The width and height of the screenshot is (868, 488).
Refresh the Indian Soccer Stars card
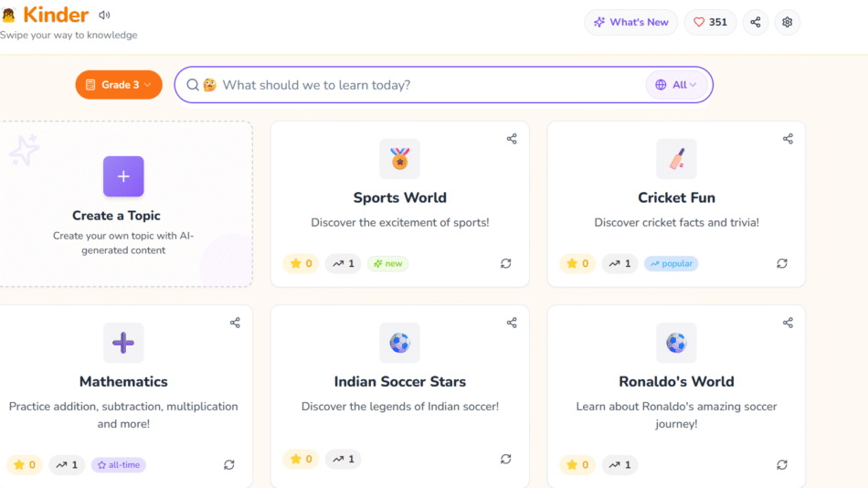click(506, 459)
